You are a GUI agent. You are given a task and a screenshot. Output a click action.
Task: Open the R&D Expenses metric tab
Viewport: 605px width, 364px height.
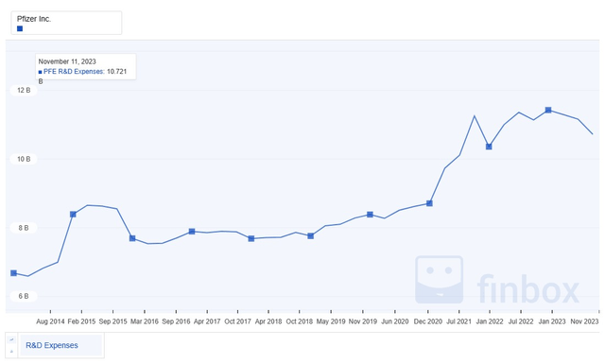click(x=60, y=345)
